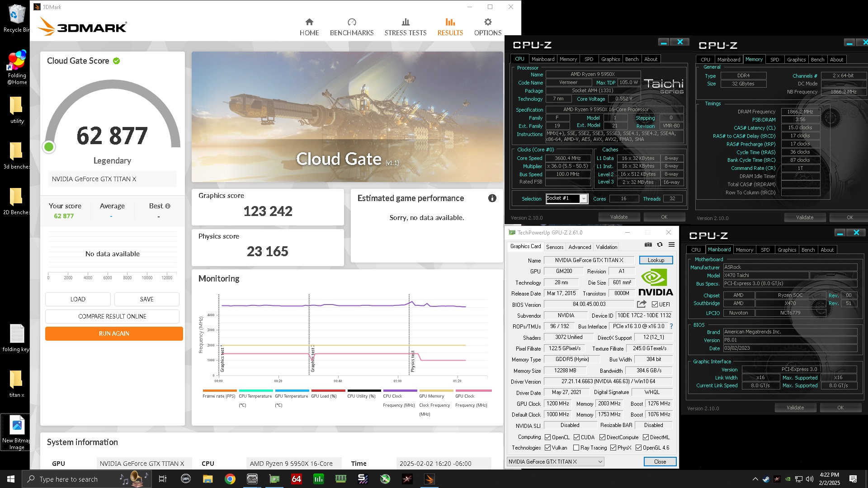Click the LOAD button in 3DMark
The width and height of the screenshot is (868, 488).
78,299
